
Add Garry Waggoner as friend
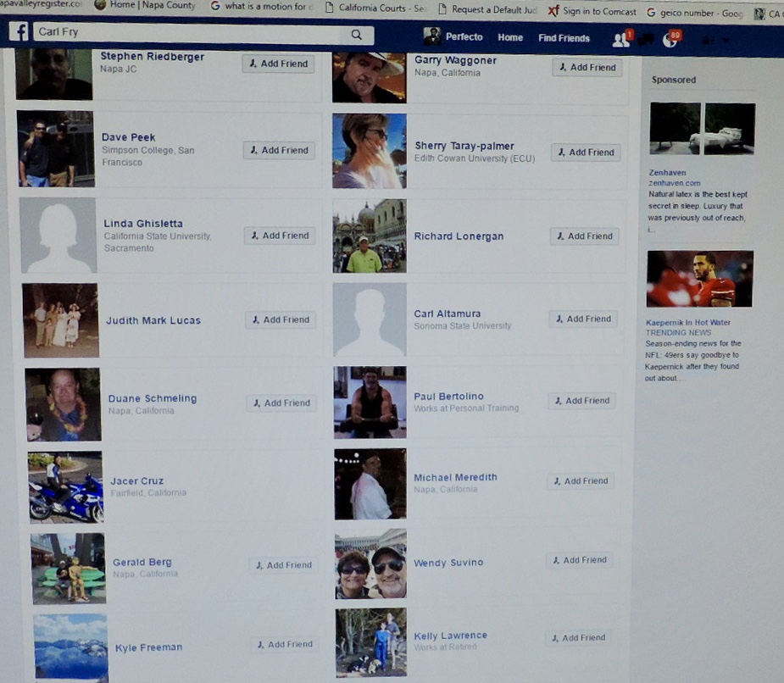(x=587, y=67)
